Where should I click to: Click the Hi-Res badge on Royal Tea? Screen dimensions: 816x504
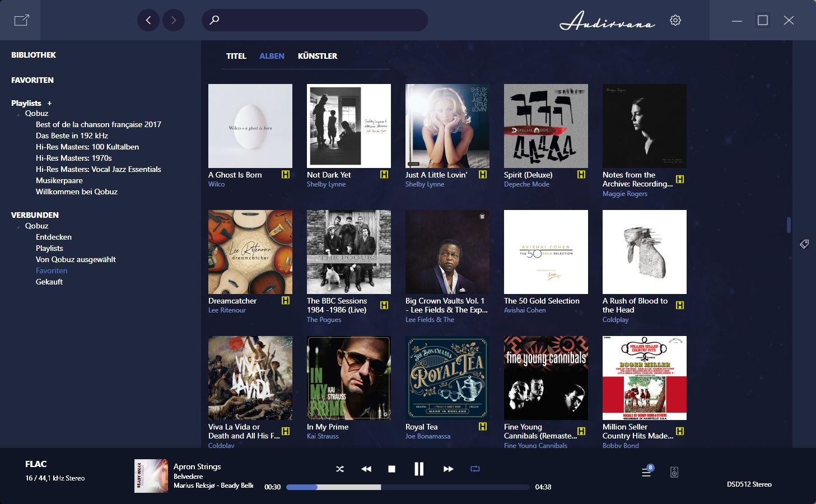click(483, 427)
